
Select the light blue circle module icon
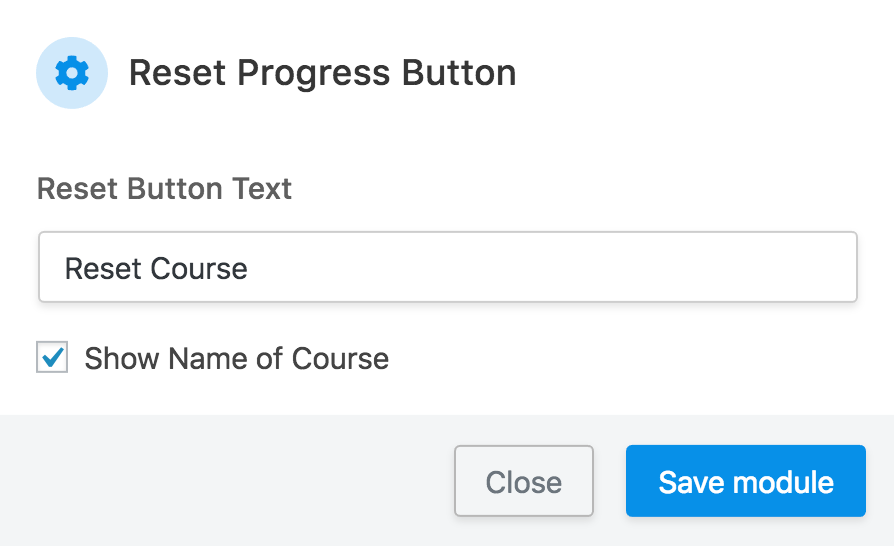coord(72,73)
